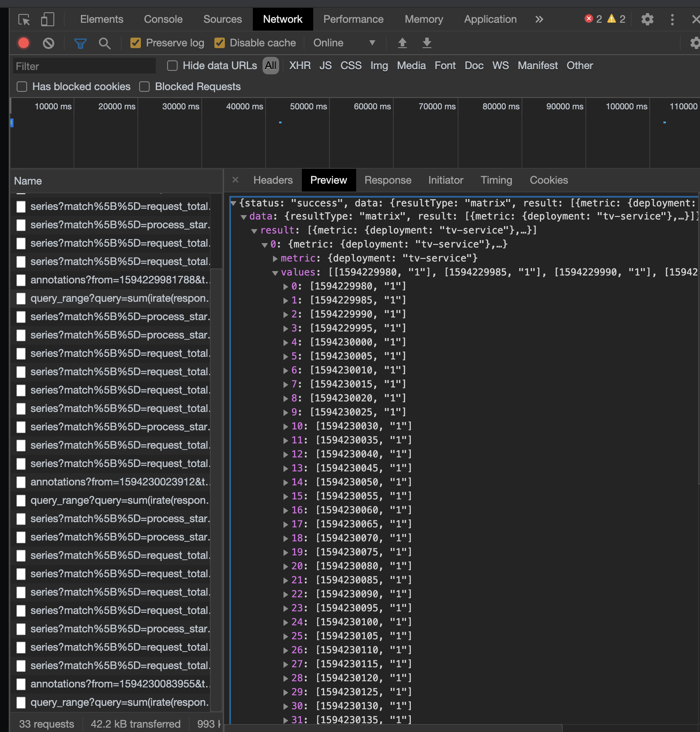Expand the metric node triangle
700x732 pixels.
click(275, 258)
